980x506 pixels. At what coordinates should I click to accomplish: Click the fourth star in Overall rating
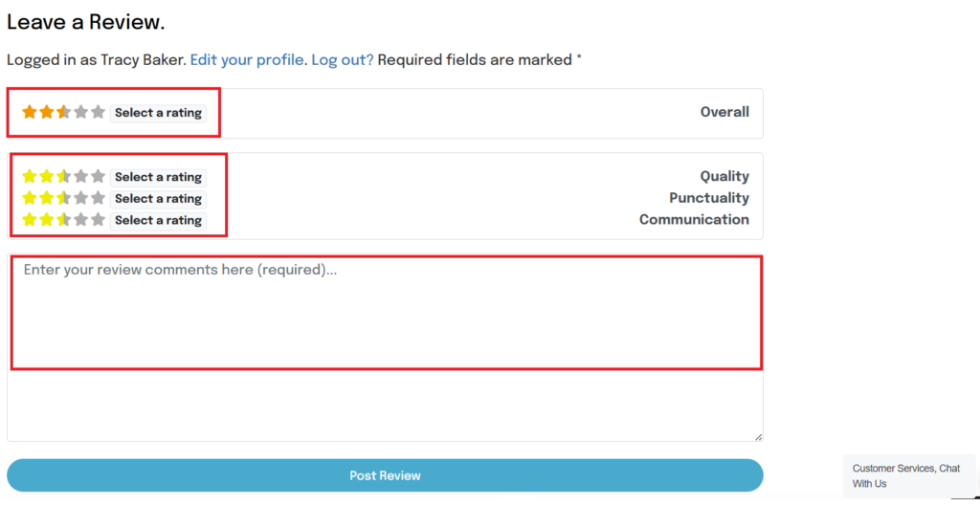pos(80,112)
